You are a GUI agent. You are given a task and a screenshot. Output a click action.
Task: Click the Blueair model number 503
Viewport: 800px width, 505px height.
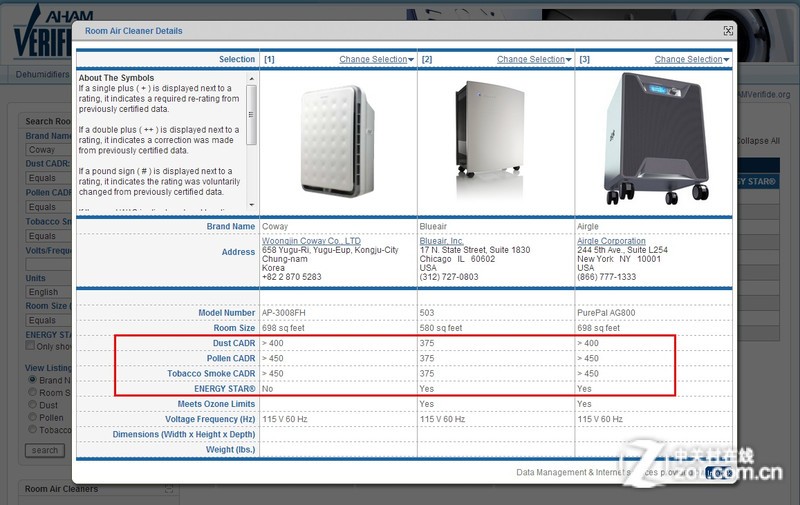point(427,313)
